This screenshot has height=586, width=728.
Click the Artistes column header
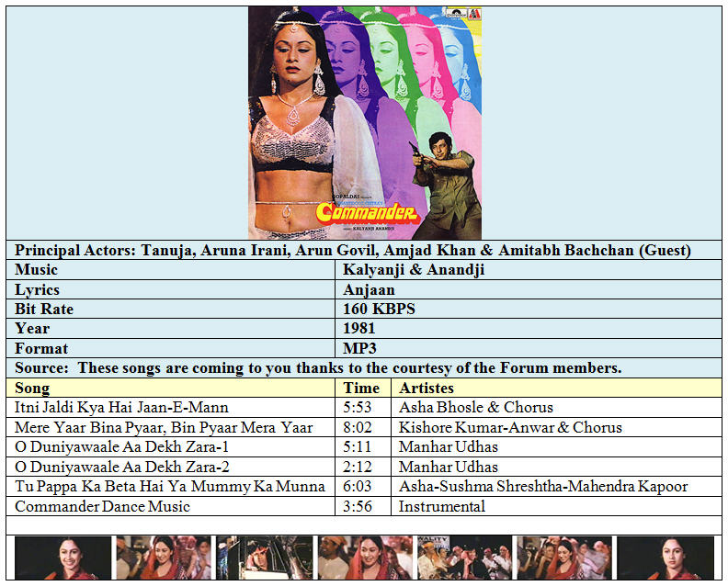[x=557, y=388]
